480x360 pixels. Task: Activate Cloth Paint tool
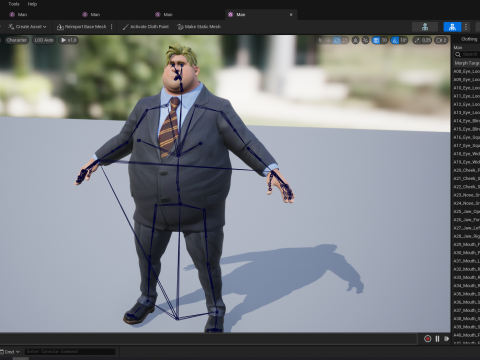tap(146, 27)
